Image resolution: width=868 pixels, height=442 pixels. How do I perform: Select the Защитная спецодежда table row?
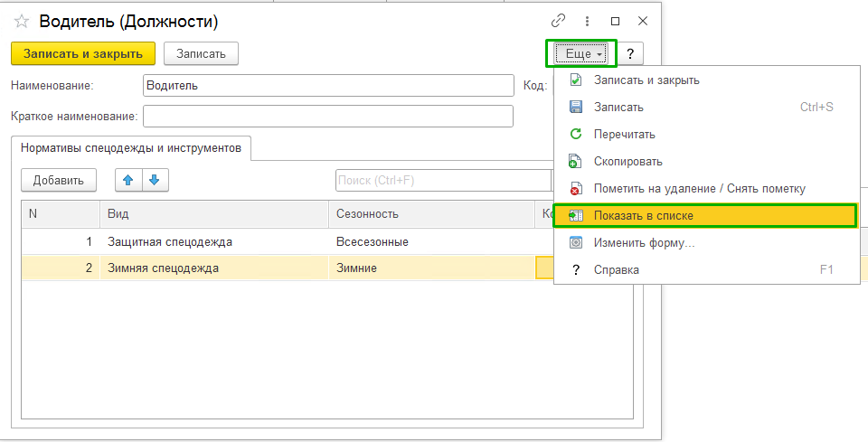pos(169,242)
